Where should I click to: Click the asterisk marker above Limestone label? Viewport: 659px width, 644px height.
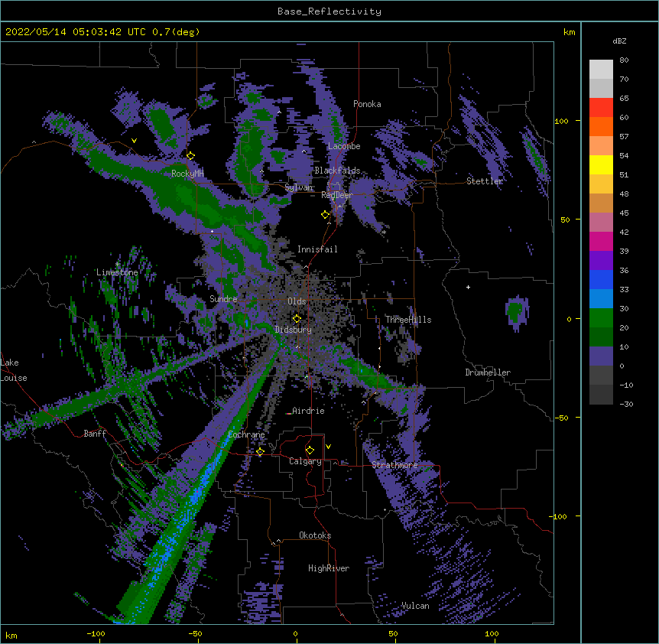point(118,264)
